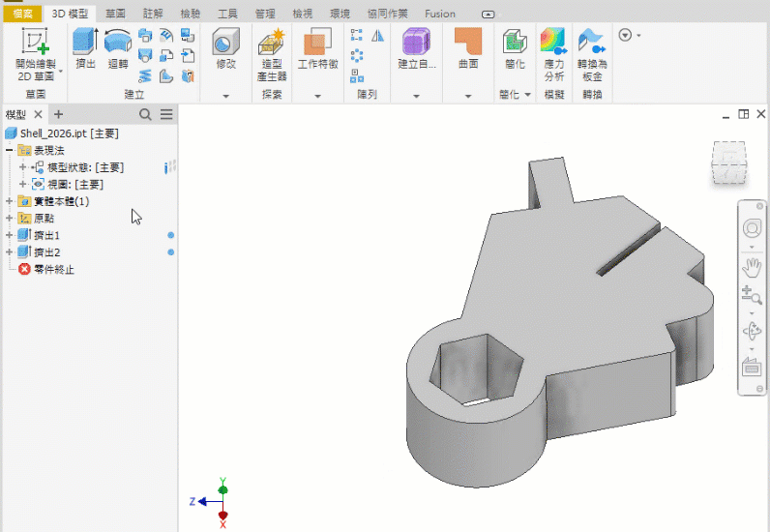Switch to the 管理 ribbon tab
Viewport: 770px width, 532px height.
pyautogui.click(x=265, y=14)
